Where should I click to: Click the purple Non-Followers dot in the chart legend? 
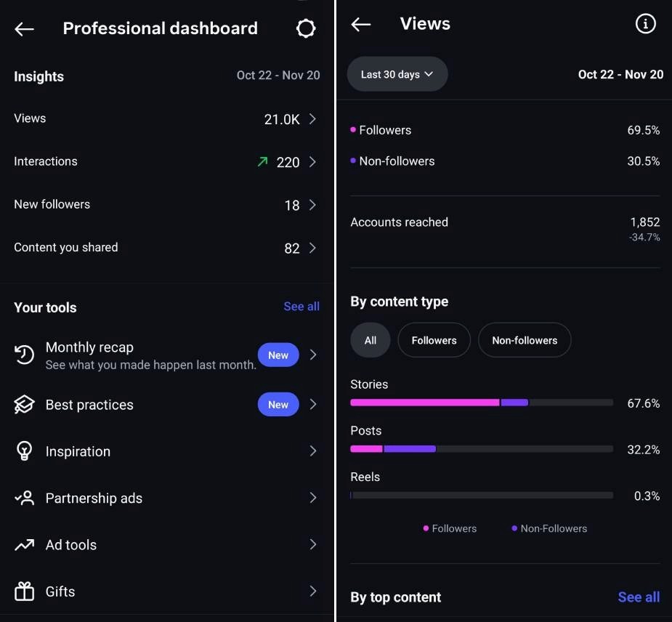click(x=514, y=528)
